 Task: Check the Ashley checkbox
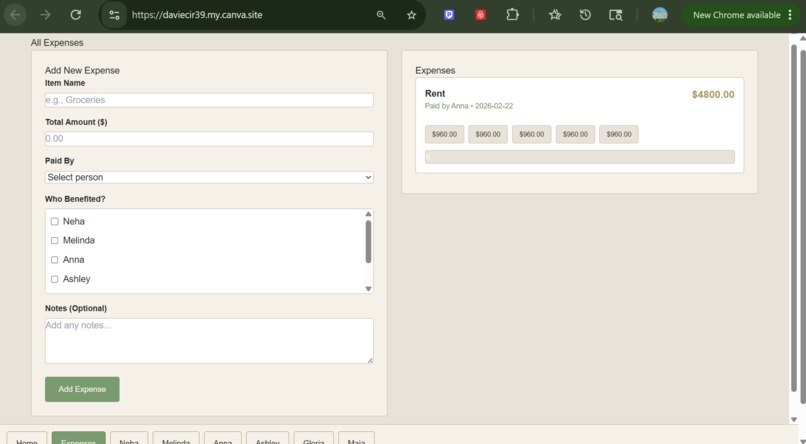[54, 279]
